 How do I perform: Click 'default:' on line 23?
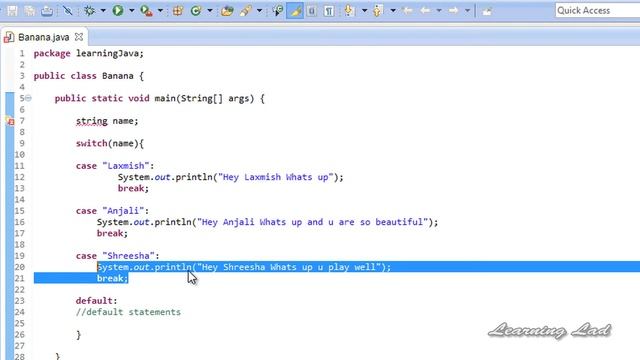(96, 300)
